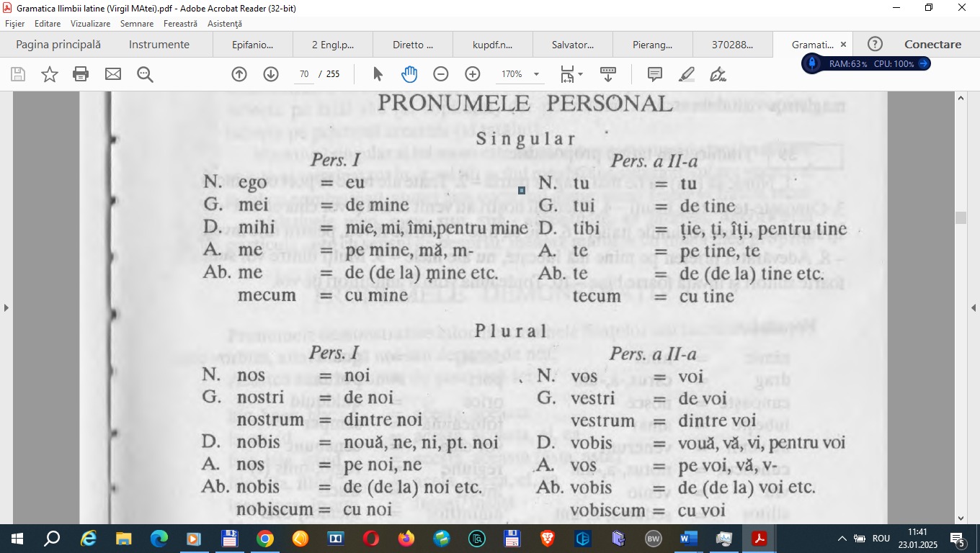Open the Windows Start menu
Image resolution: width=980 pixels, height=553 pixels.
[x=17, y=538]
